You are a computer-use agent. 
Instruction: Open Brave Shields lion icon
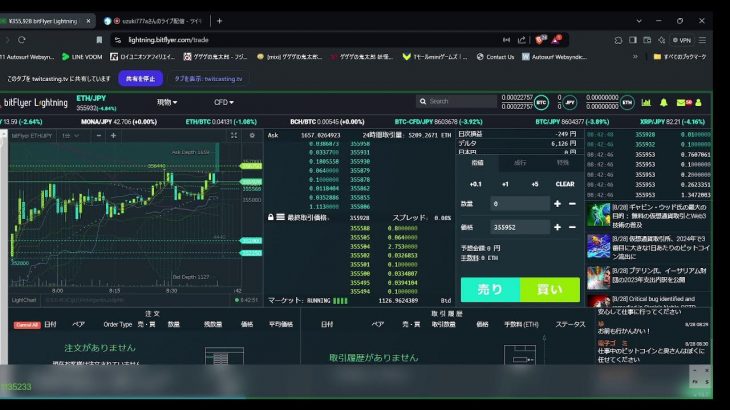coord(540,40)
